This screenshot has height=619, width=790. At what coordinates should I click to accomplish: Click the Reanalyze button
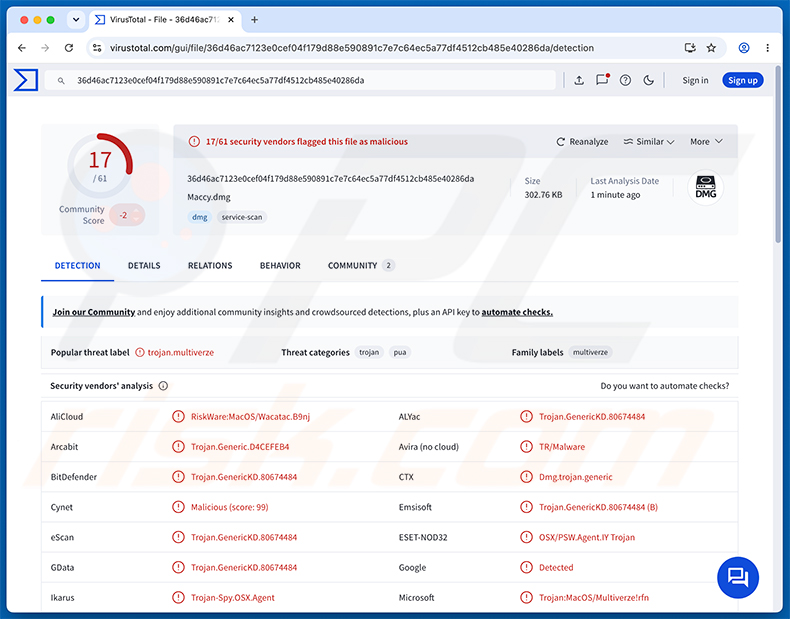point(582,142)
